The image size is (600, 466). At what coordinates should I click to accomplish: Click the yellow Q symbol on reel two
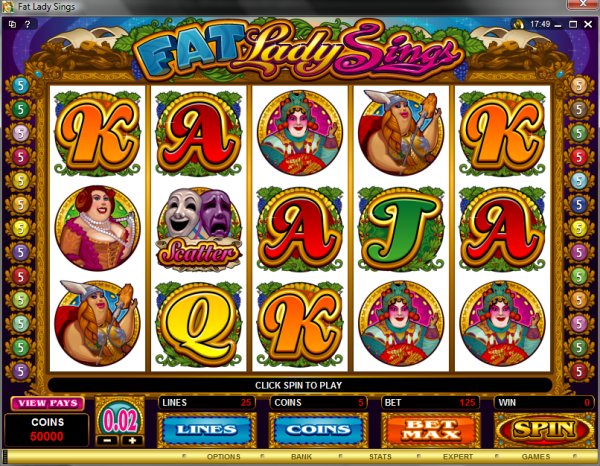click(x=199, y=324)
